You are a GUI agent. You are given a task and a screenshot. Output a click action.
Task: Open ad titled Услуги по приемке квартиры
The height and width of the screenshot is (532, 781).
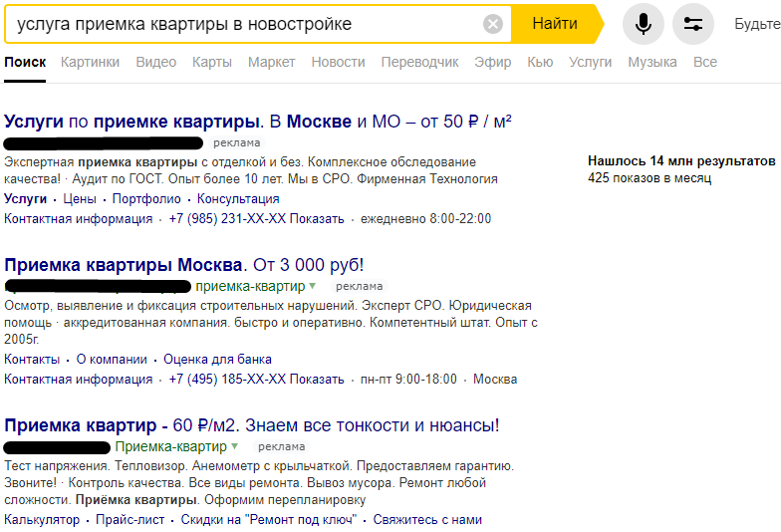pos(257,122)
